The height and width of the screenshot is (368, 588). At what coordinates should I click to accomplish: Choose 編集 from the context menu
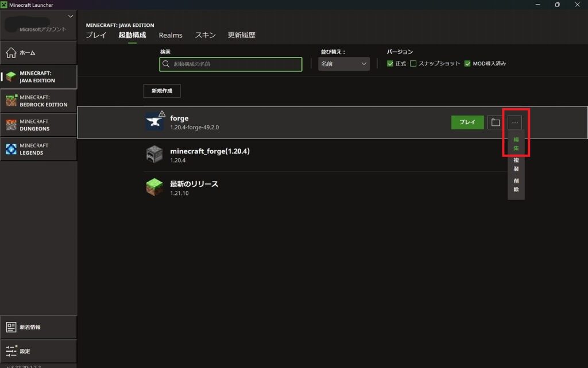[516, 144]
